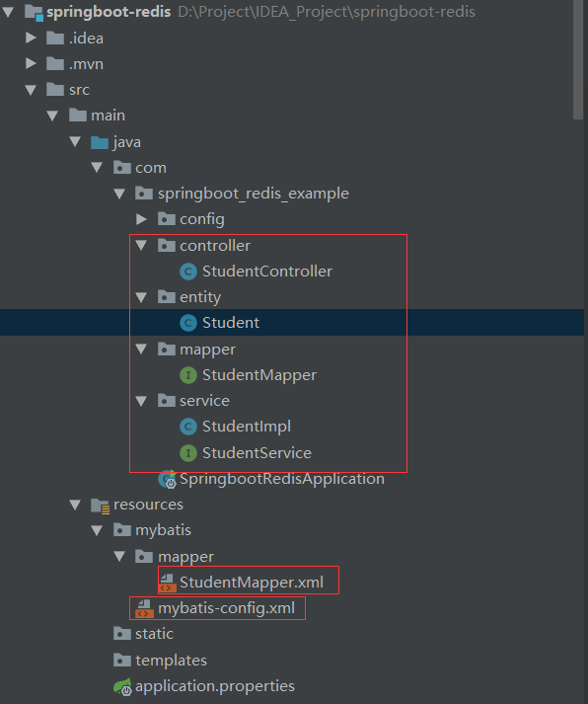The image size is (588, 704).
Task: Click the StudentMapper.xml file icon
Action: (x=167, y=583)
